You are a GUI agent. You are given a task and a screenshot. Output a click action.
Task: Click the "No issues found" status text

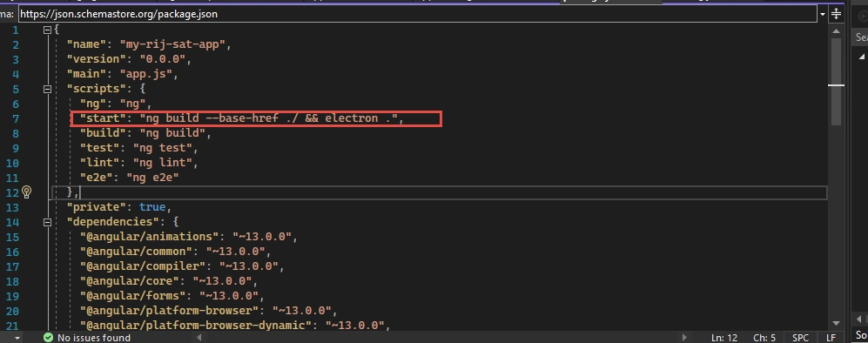[x=93, y=338]
